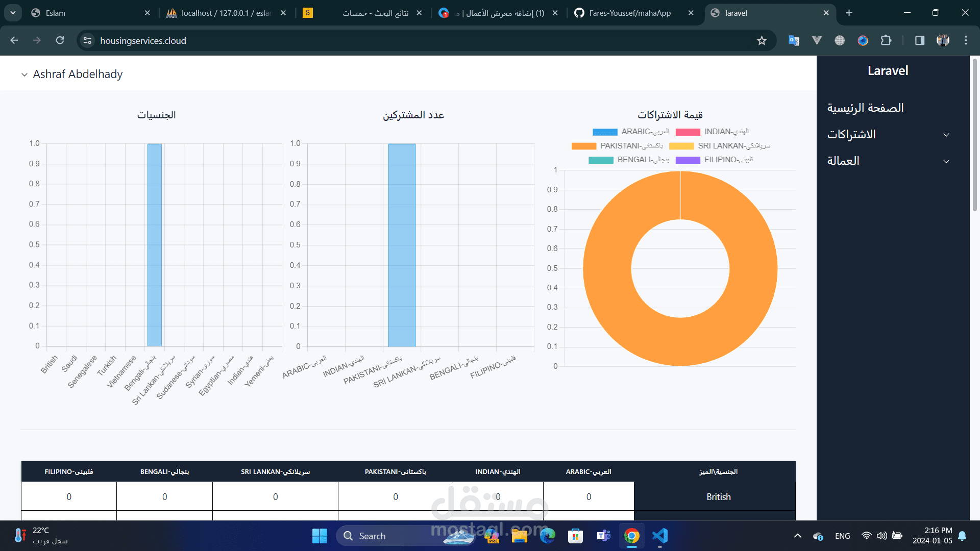Toggle BENGALI legend item in doughnut chart
This screenshot has height=551, width=980.
click(x=629, y=160)
